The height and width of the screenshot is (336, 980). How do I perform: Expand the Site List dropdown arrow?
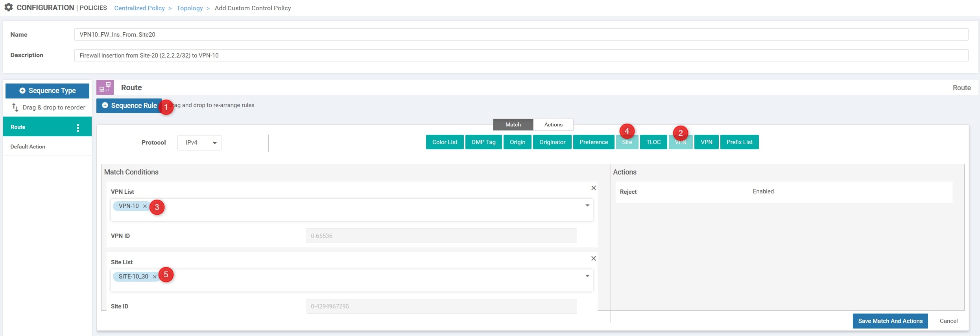click(587, 276)
